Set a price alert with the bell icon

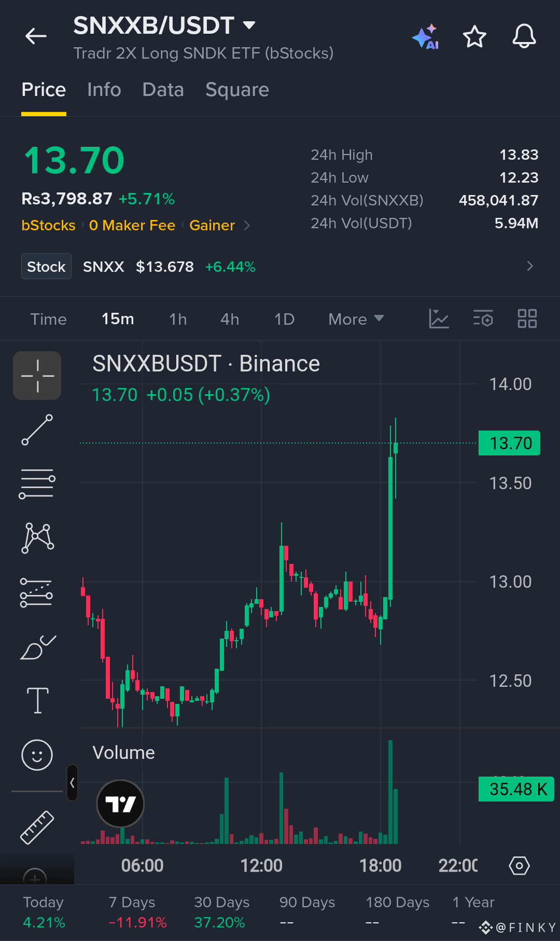(x=524, y=37)
